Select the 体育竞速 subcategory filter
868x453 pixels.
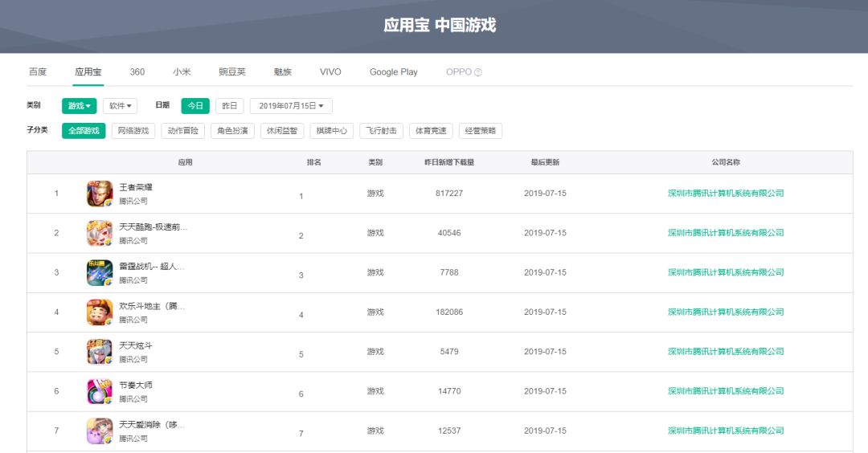[x=431, y=131]
